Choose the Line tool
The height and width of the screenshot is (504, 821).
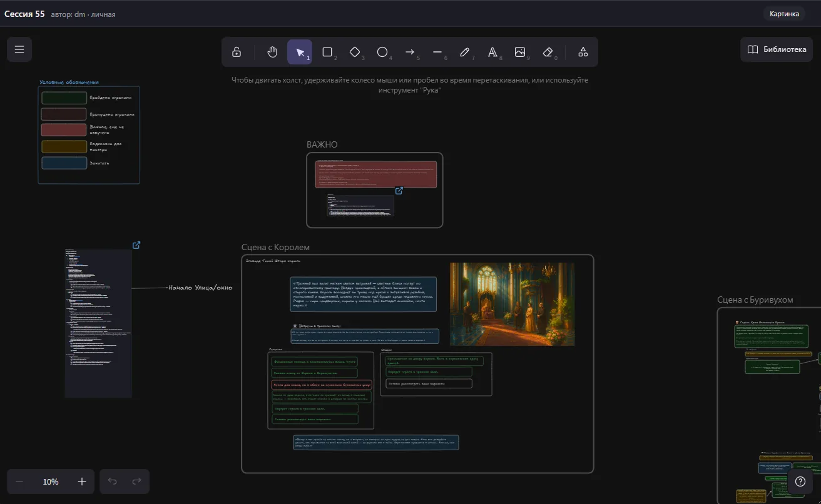(437, 52)
